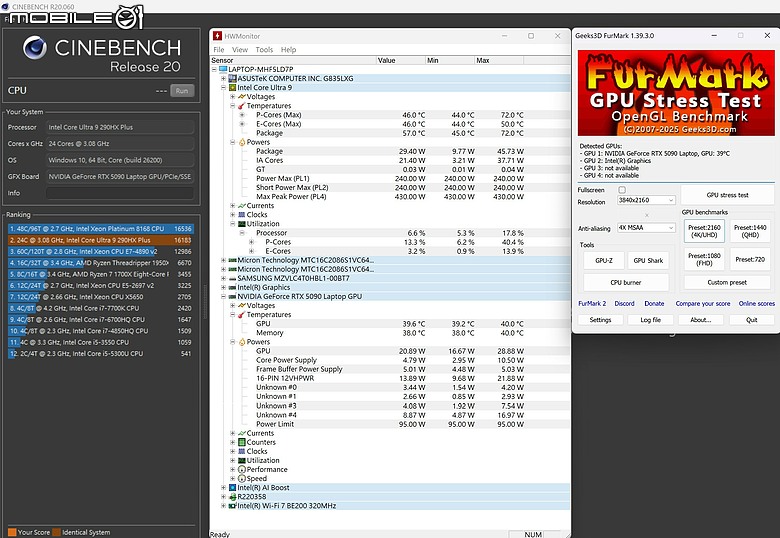
Task: Click the GPU Speed gauge icon
Action: pos(242,478)
